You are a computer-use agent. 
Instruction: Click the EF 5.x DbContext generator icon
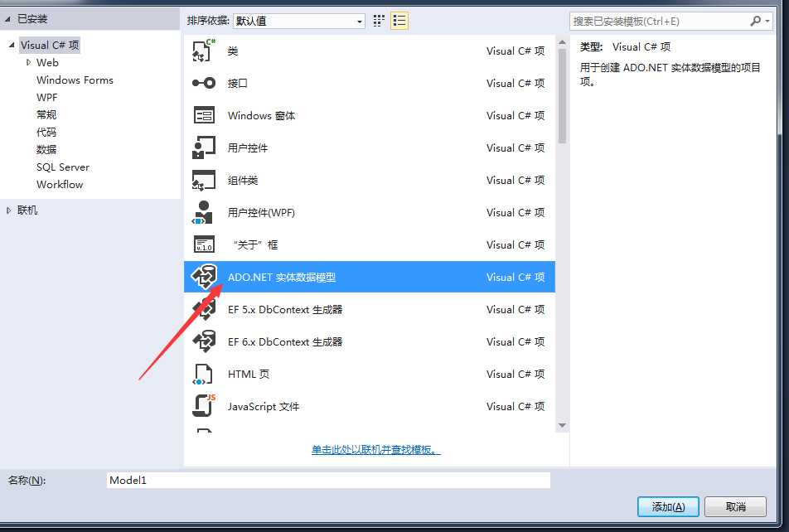pos(204,309)
